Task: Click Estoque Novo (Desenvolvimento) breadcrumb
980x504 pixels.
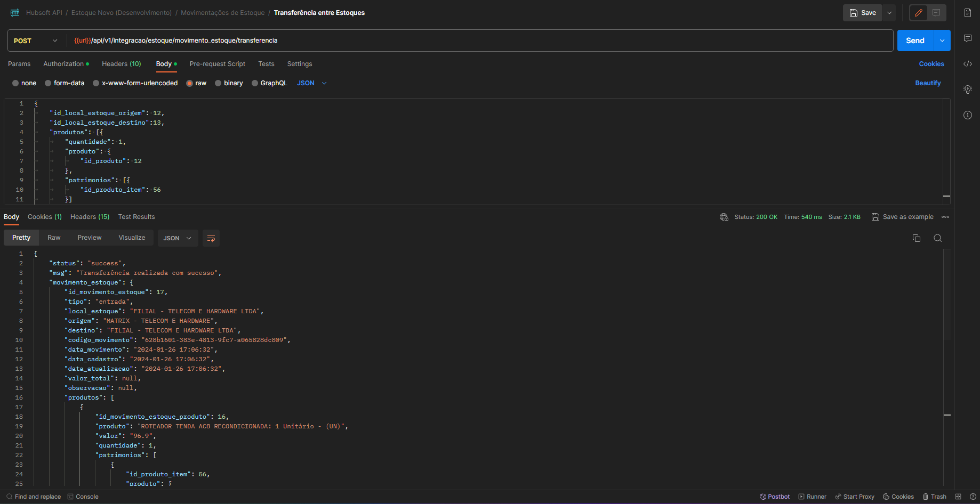Action: click(x=122, y=13)
